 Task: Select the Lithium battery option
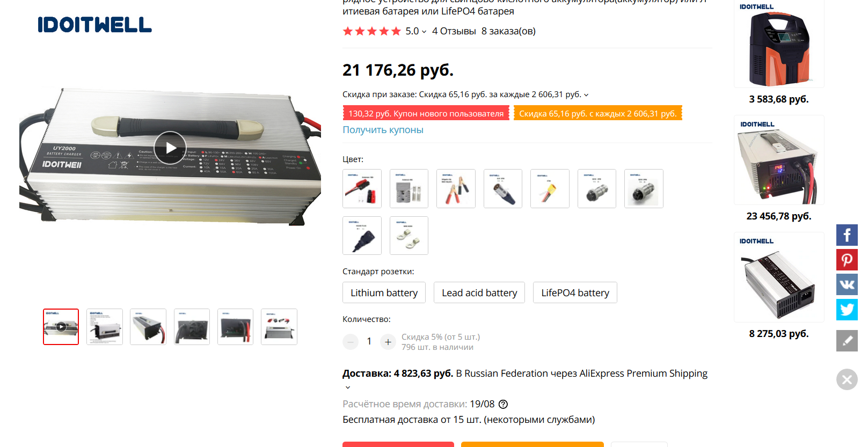point(384,292)
